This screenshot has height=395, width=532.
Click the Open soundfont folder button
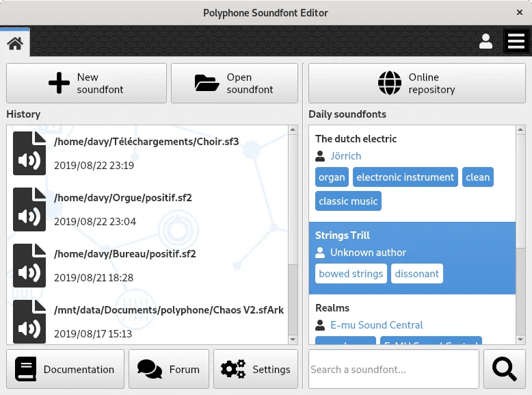234,84
